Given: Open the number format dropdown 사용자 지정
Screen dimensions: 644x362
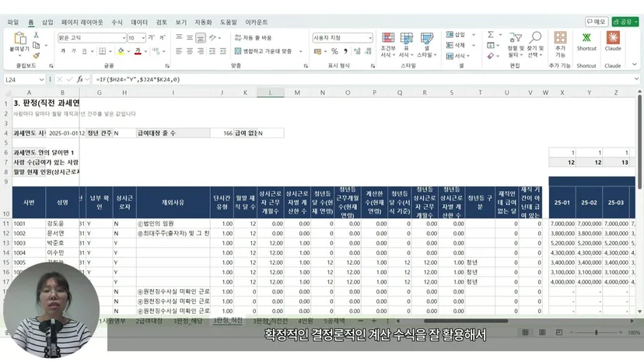Looking at the screenshot, I should pyautogui.click(x=370, y=38).
